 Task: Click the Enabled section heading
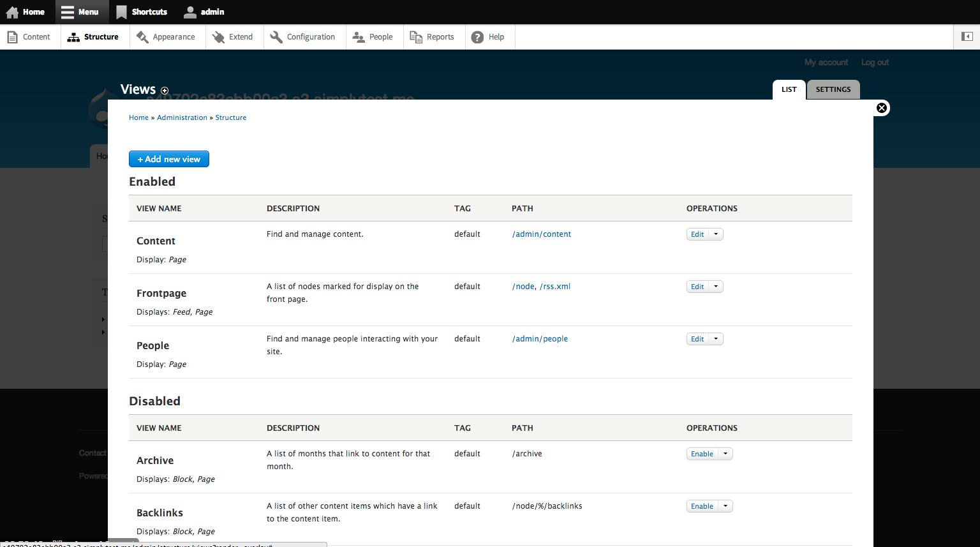152,182
